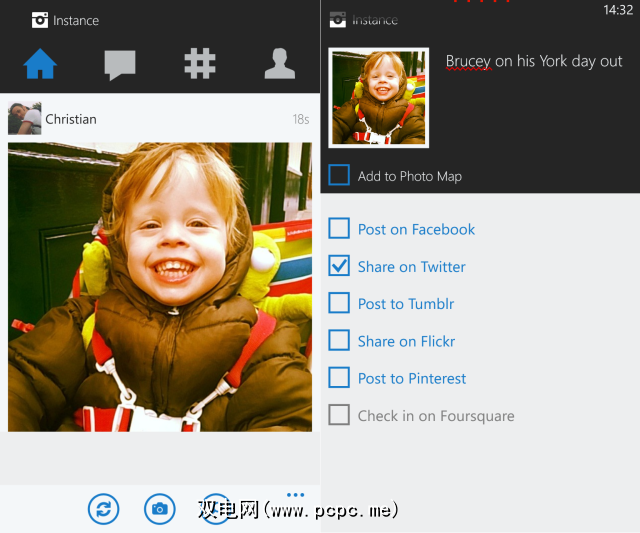Check the Post to Pinterest box
This screenshot has height=533, width=640.
[339, 378]
